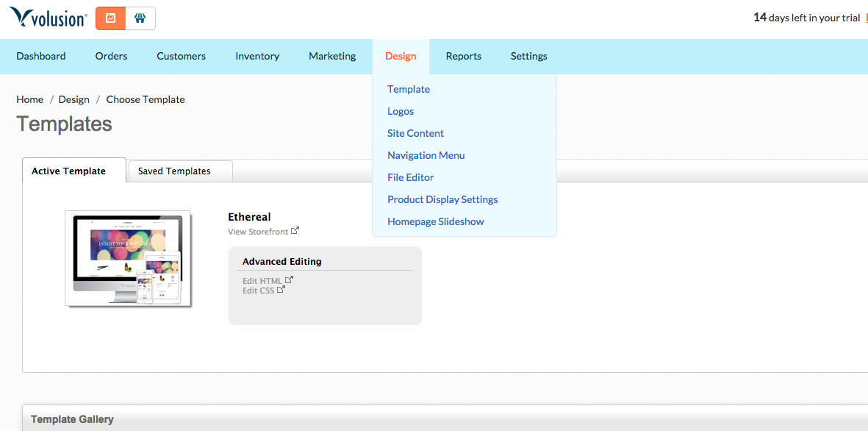Click the Edit HTML link

coord(262,281)
